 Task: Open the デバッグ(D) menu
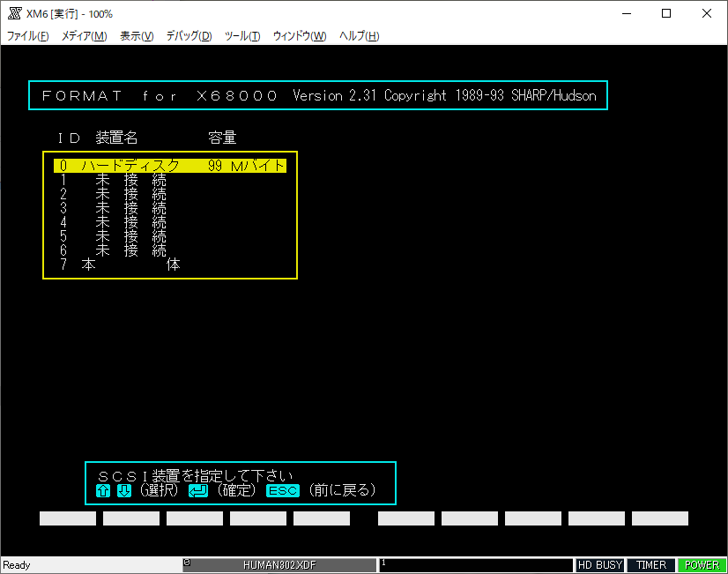point(189,36)
